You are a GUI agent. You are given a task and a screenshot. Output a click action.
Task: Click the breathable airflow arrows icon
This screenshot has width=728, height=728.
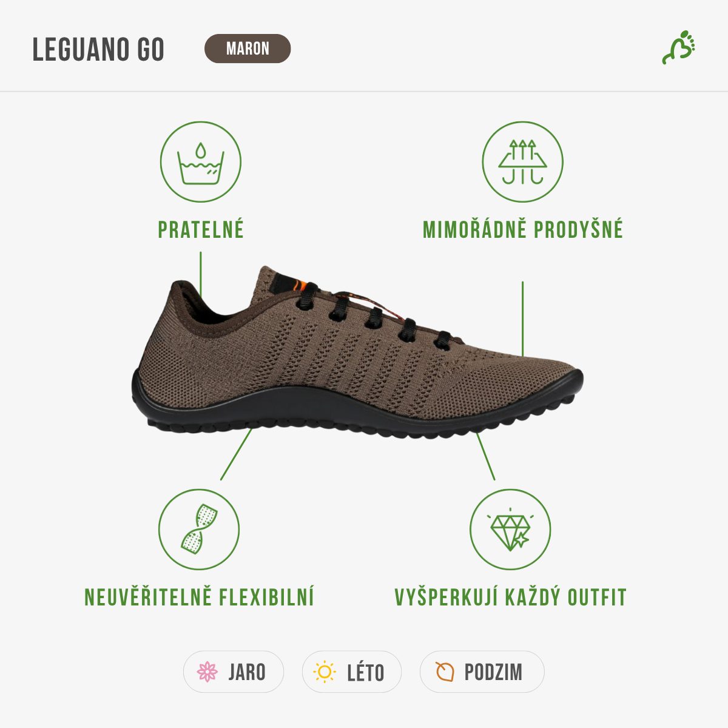click(522, 162)
